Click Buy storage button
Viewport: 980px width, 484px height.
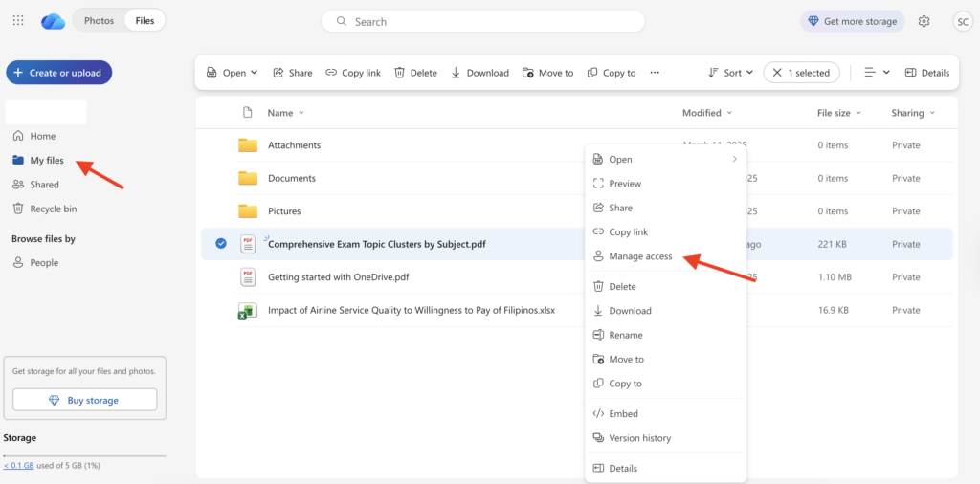85,401
